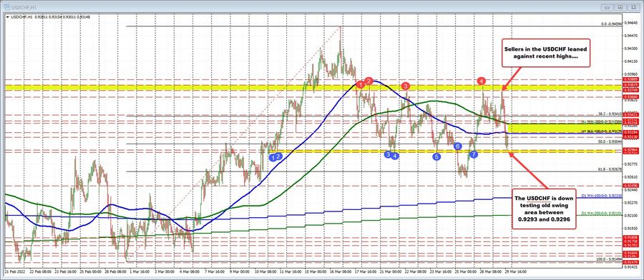Click price axis value 0.94640
This screenshot has height=280, width=644.
point(630,23)
